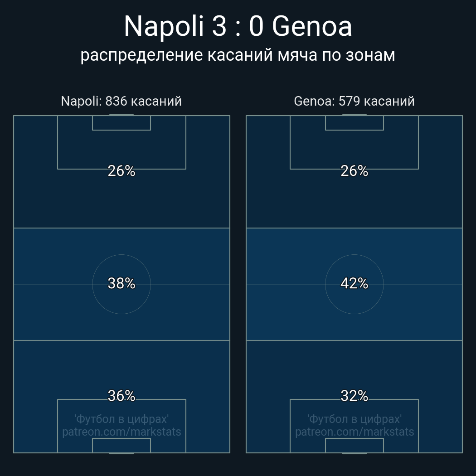Viewport: 476px width, 476px height.
Task: Click Genoa's 42% middle third value
Action: tap(354, 283)
